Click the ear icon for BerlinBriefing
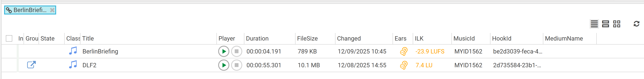 coord(403,51)
